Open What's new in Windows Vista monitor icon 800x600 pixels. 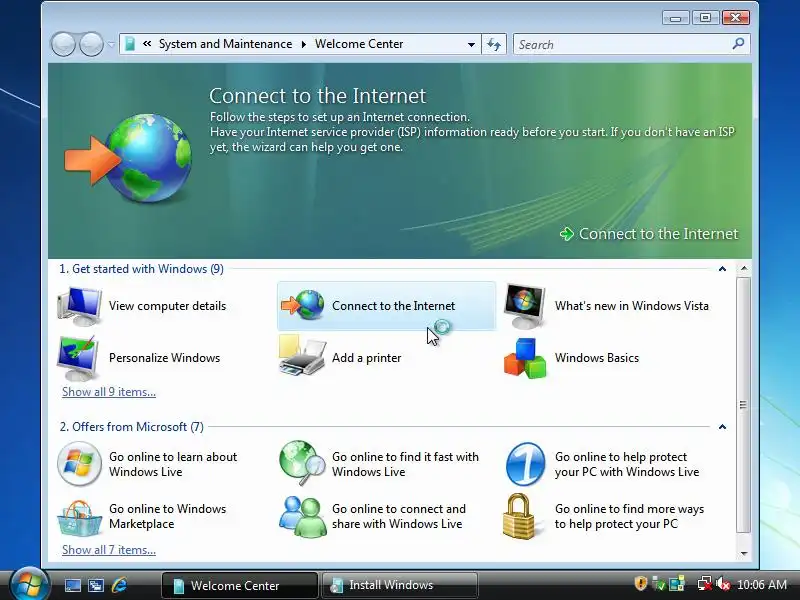524,306
